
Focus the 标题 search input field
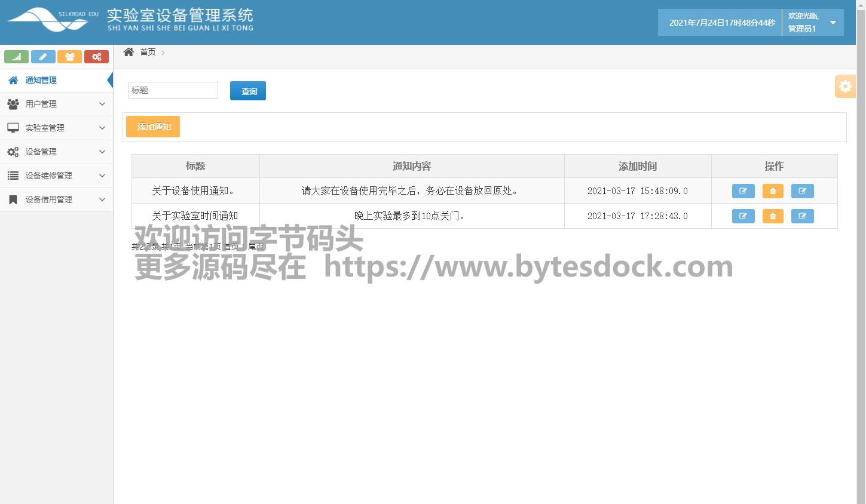coord(173,90)
